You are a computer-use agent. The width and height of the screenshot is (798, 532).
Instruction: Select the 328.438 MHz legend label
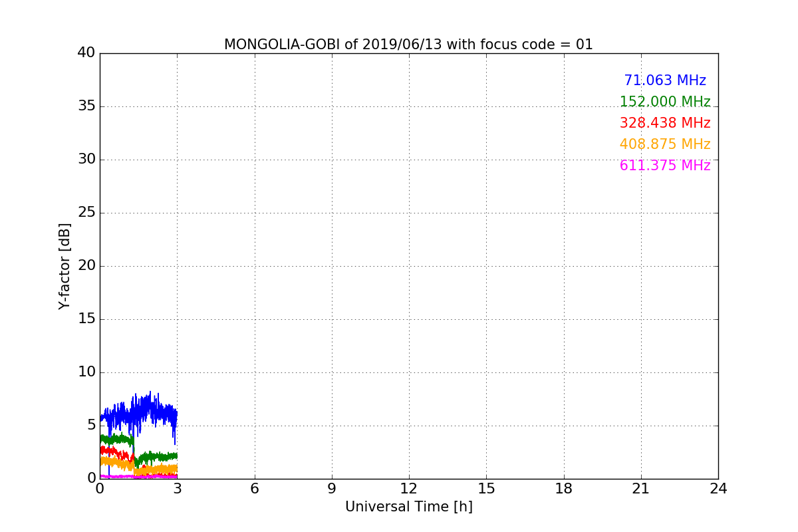coord(665,123)
